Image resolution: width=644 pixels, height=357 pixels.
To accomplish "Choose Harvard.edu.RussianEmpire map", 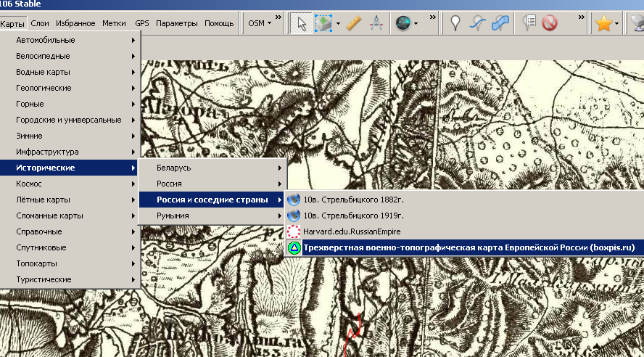I will click(465, 231).
